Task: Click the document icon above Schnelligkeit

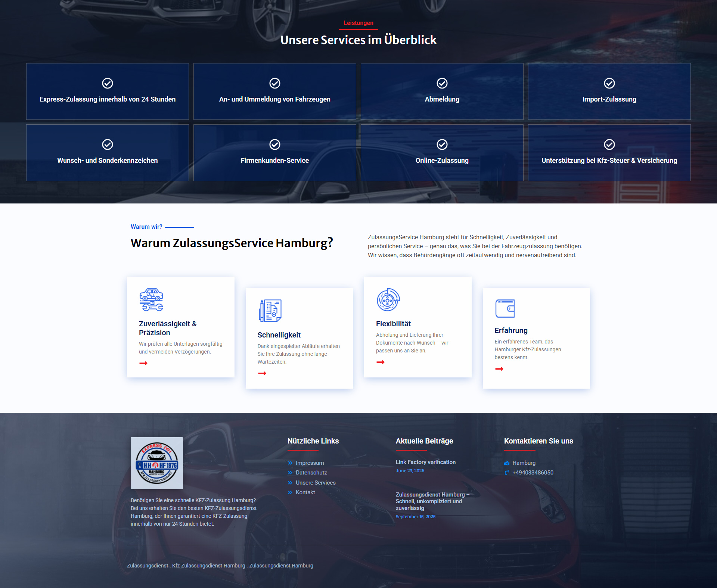Action: point(270,311)
